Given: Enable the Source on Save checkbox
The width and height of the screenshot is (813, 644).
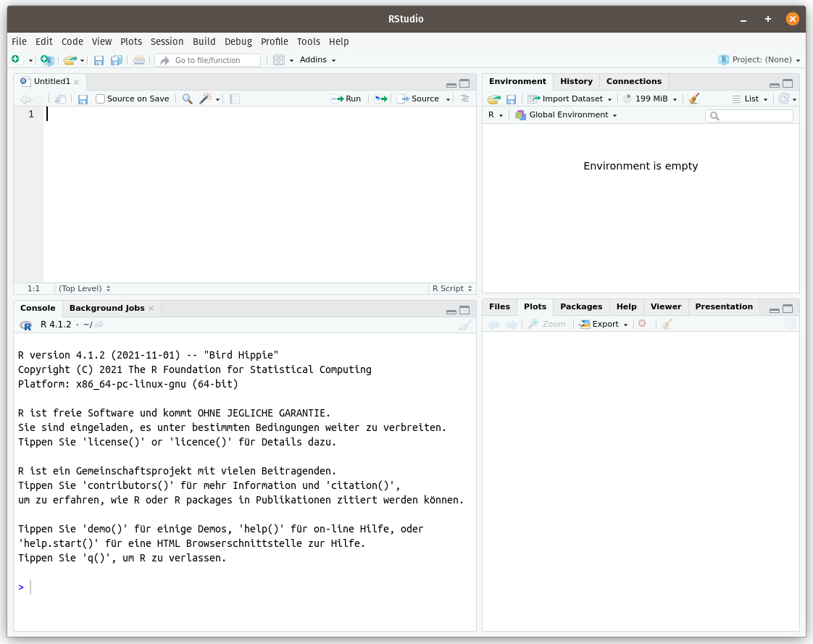Looking at the screenshot, I should (x=101, y=99).
